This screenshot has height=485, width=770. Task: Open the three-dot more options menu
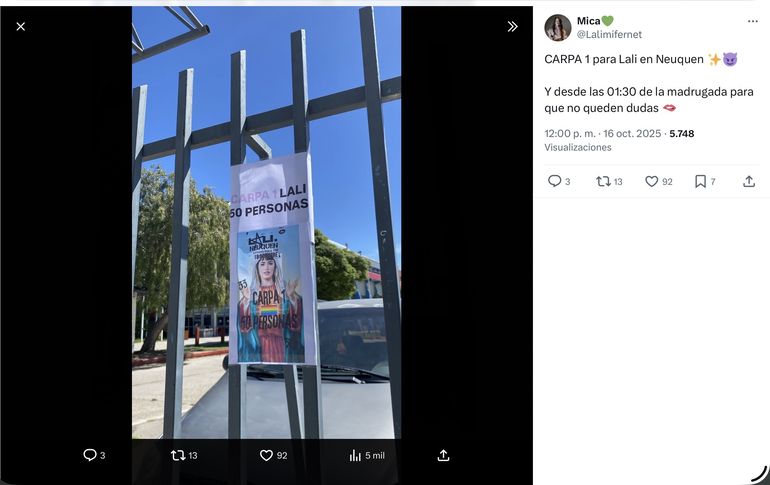[x=752, y=21]
